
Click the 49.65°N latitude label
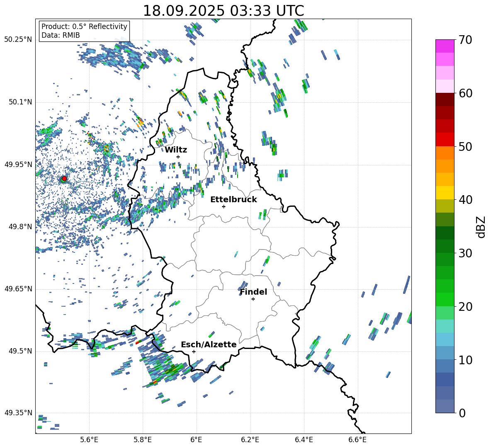tap(18, 289)
